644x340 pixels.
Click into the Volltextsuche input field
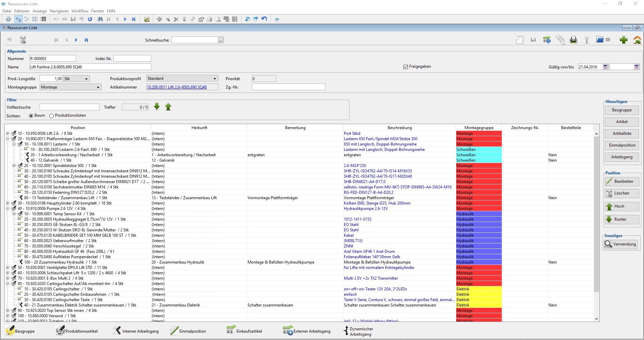pyautogui.click(x=69, y=107)
